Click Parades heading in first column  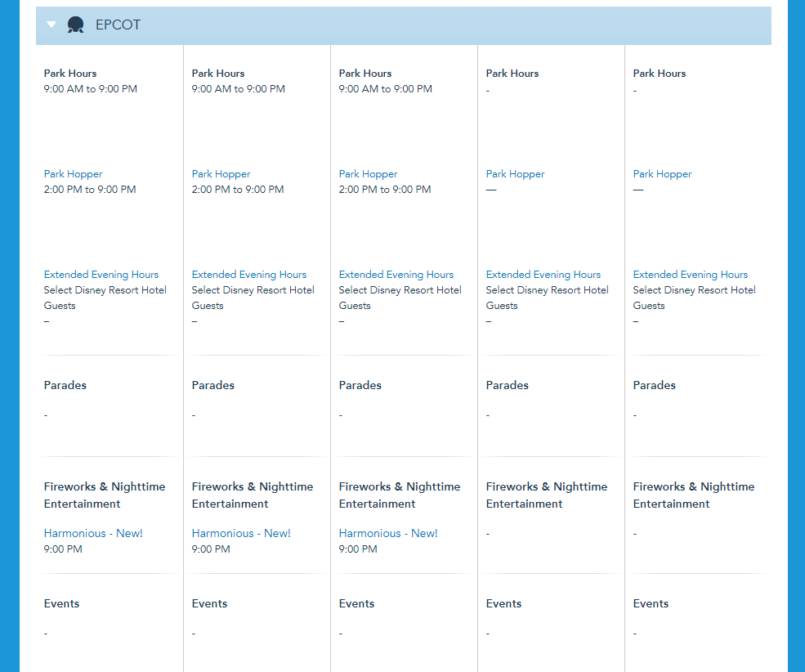pyautogui.click(x=65, y=385)
